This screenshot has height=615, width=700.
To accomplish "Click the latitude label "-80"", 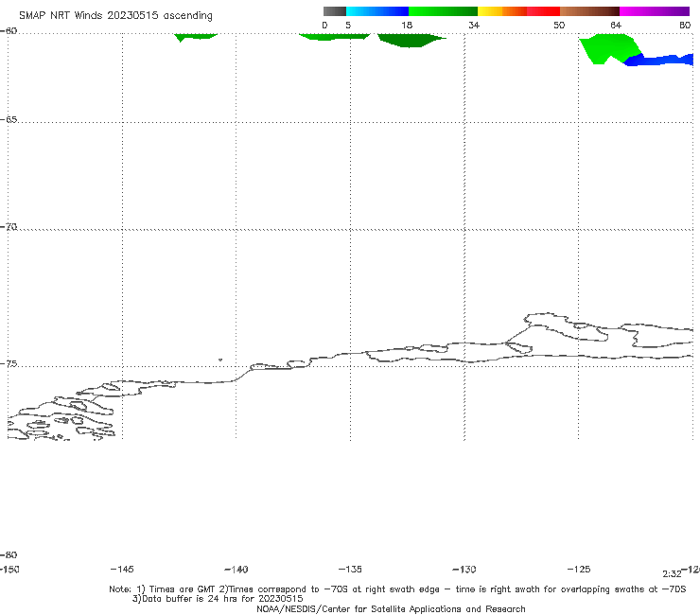I will tap(9, 554).
